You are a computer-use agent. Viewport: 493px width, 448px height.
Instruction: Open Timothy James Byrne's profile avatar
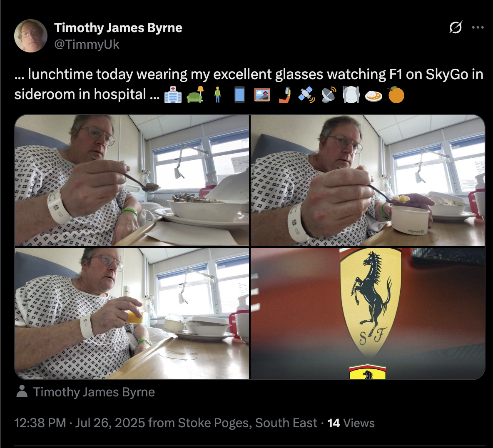[x=31, y=36]
